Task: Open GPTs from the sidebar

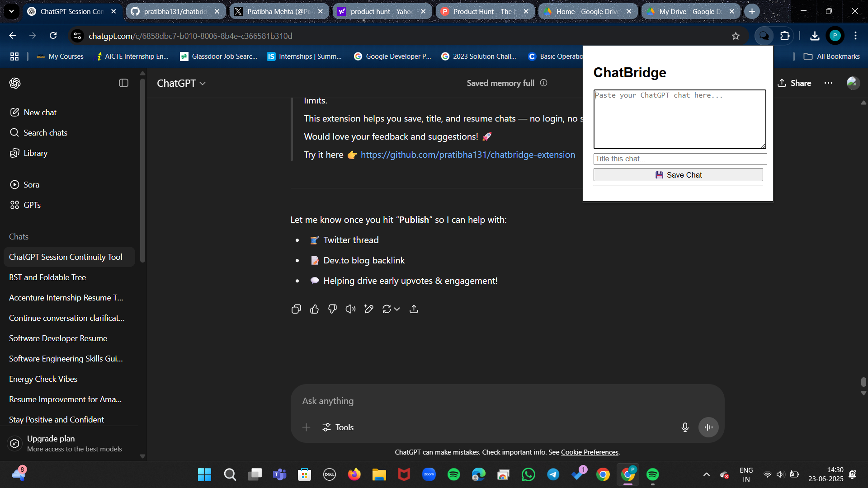Action: click(x=70, y=205)
